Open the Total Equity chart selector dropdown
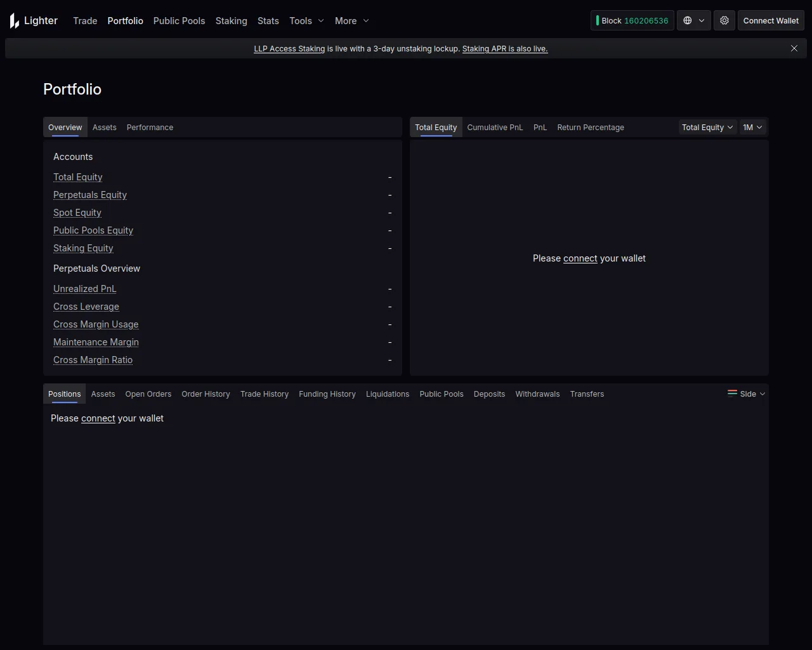The height and width of the screenshot is (650, 812). 707,128
